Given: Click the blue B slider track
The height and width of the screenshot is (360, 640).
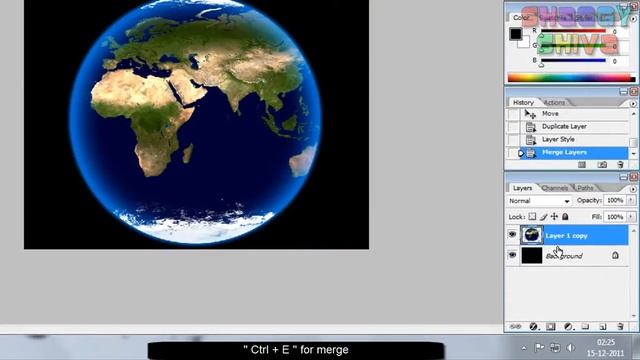Looking at the screenshot, I should [573, 60].
